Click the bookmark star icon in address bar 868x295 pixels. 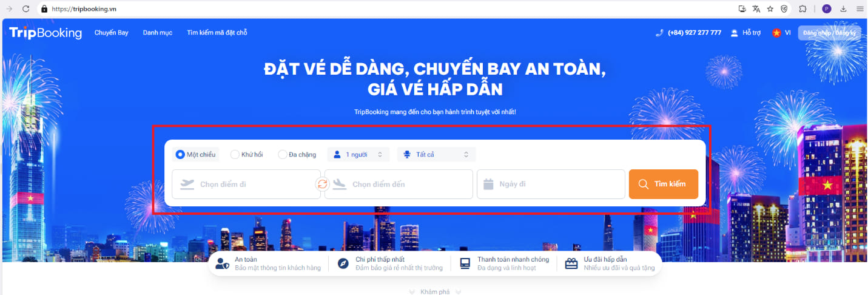[x=770, y=9]
